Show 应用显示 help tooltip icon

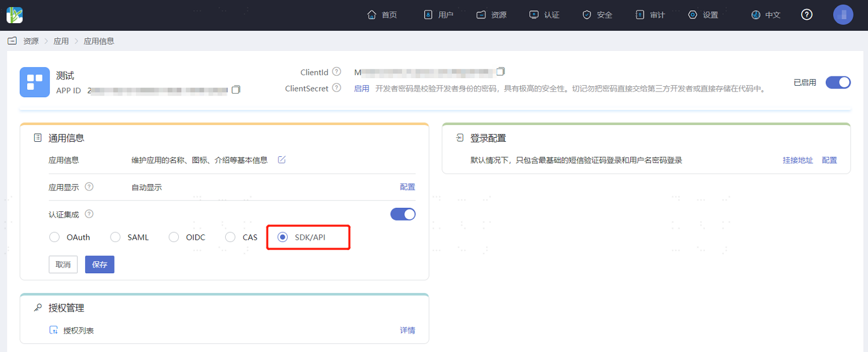point(89,187)
